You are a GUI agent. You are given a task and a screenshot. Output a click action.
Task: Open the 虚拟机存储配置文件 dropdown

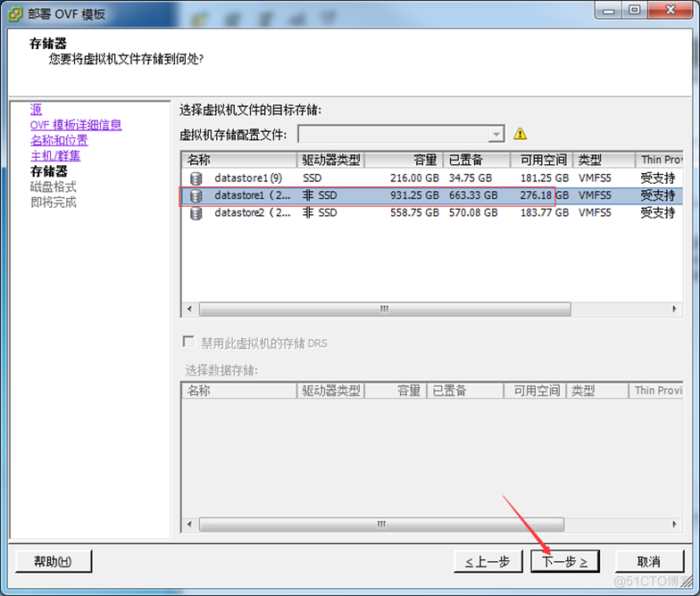pos(496,134)
